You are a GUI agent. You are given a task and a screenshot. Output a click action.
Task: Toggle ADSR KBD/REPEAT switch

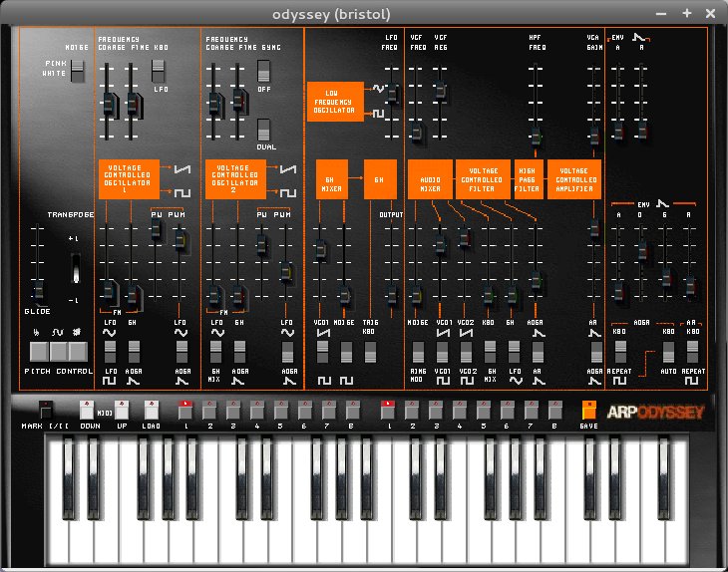coord(620,352)
